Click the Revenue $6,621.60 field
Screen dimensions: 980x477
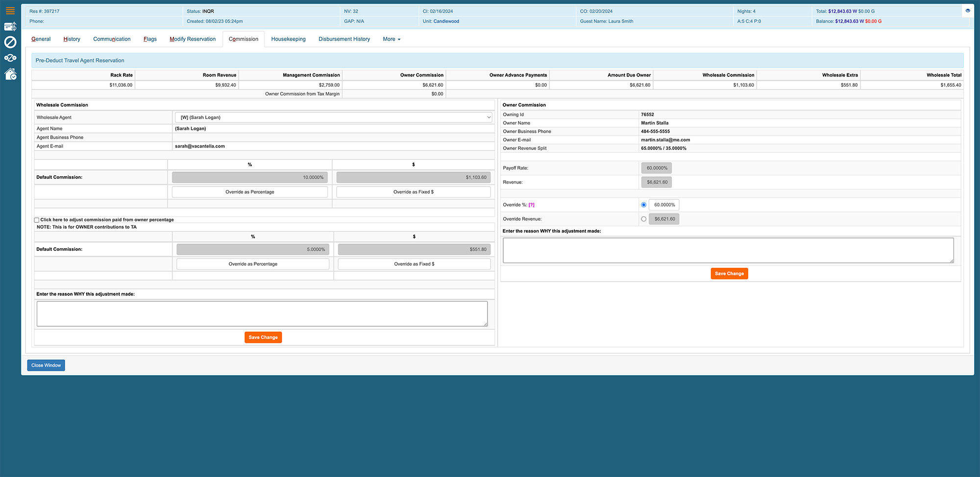click(x=657, y=182)
